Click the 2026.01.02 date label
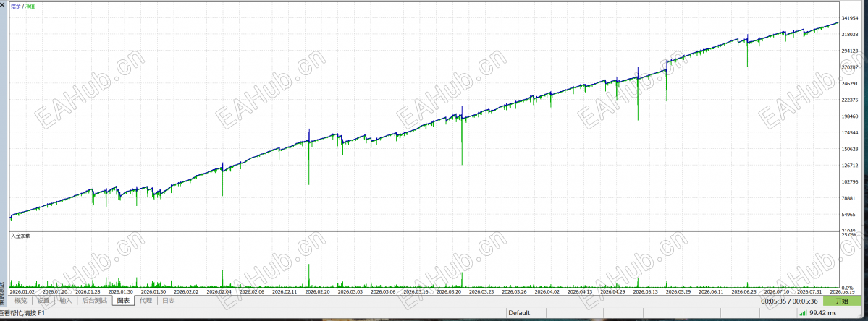 [22, 291]
